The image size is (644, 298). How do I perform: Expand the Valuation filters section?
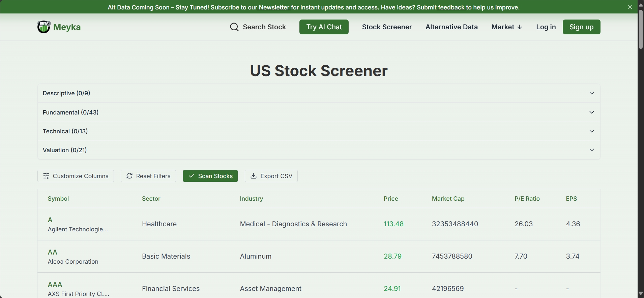(x=591, y=150)
